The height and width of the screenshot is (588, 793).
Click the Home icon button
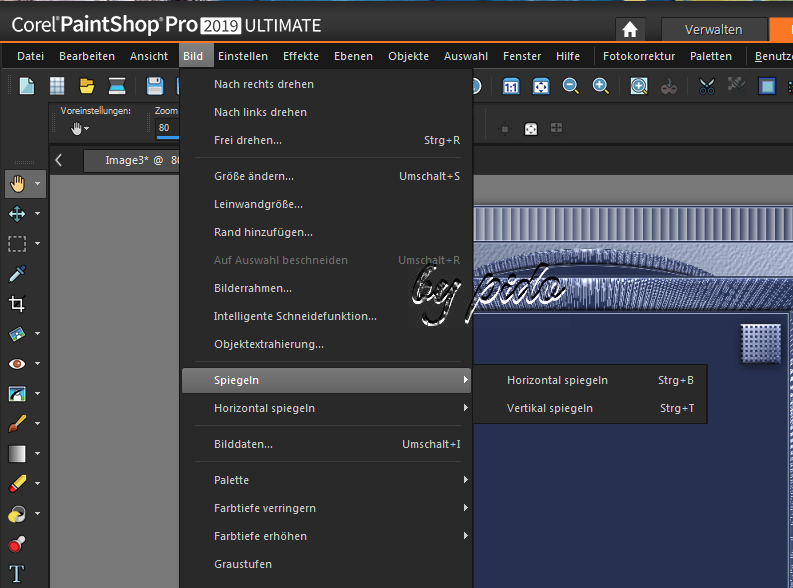point(630,29)
